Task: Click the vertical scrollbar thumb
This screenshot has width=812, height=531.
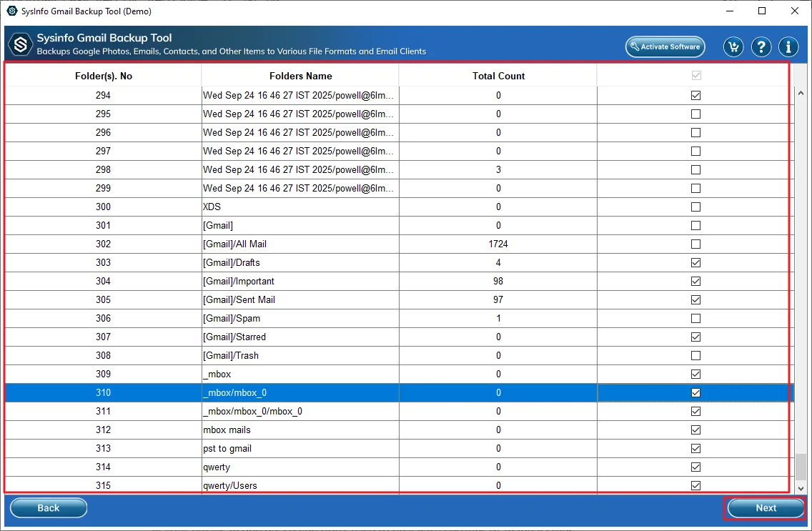Action: (801, 466)
